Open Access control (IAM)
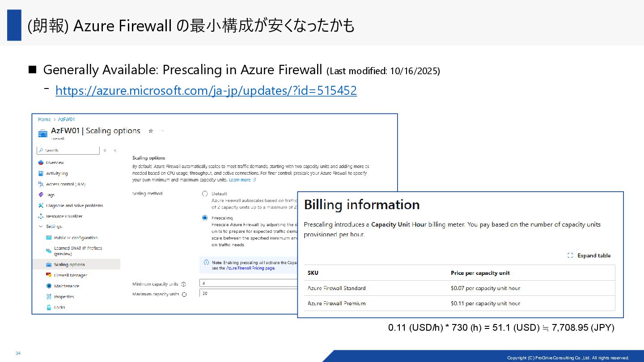 pyautogui.click(x=66, y=184)
